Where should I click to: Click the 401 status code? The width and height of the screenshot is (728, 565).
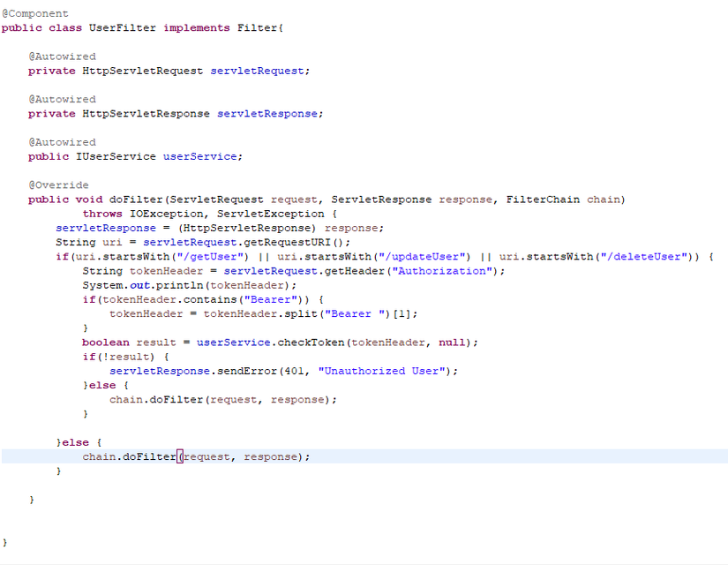294,372
